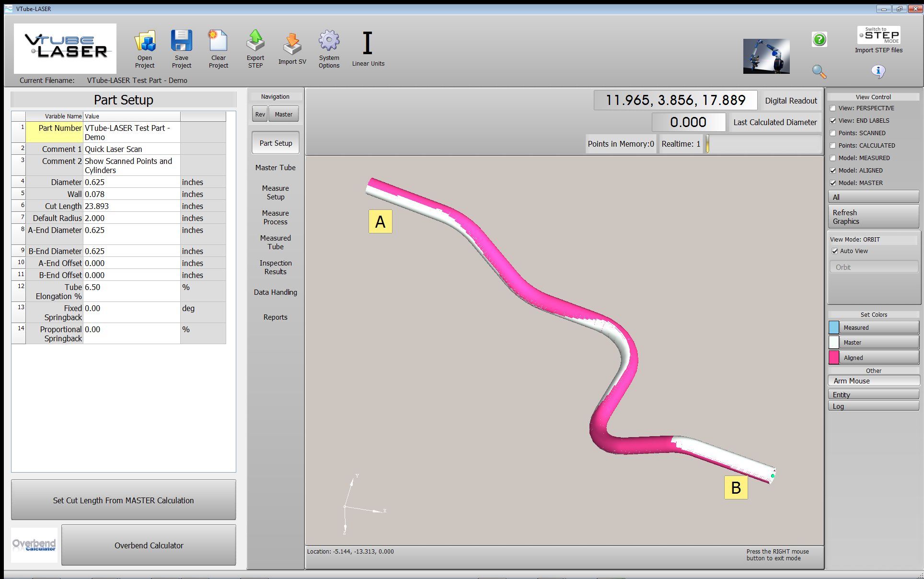This screenshot has height=579, width=924.
Task: Click the Export STEP icon
Action: pyautogui.click(x=255, y=41)
